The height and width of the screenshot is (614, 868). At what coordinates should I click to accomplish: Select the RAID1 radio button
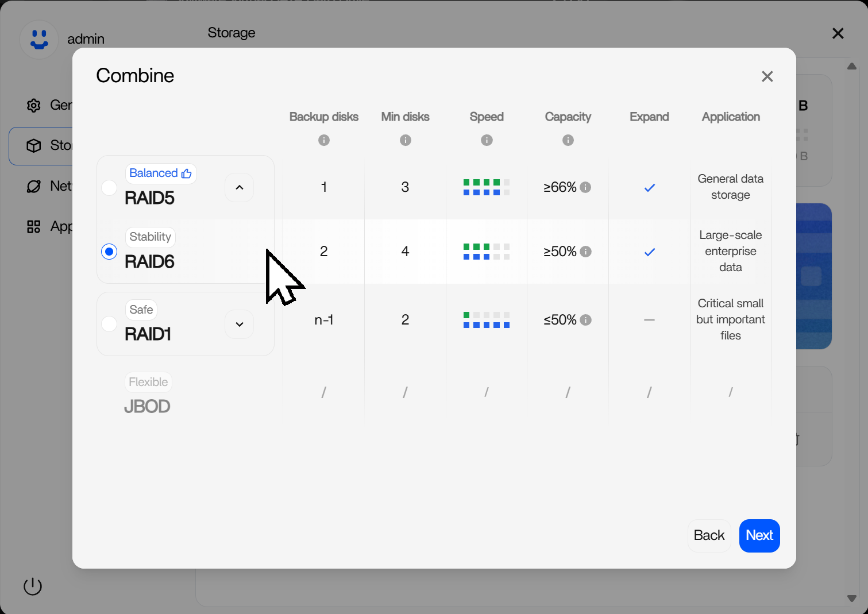(109, 324)
